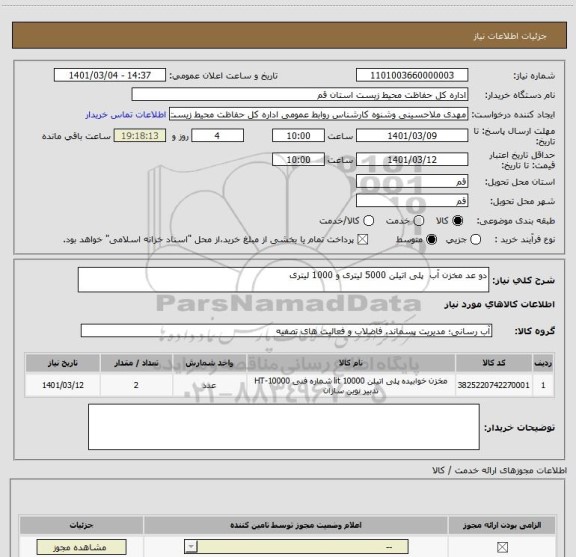Click the جزئیات column header in license table
The width and height of the screenshot is (576, 557).
tap(82, 525)
